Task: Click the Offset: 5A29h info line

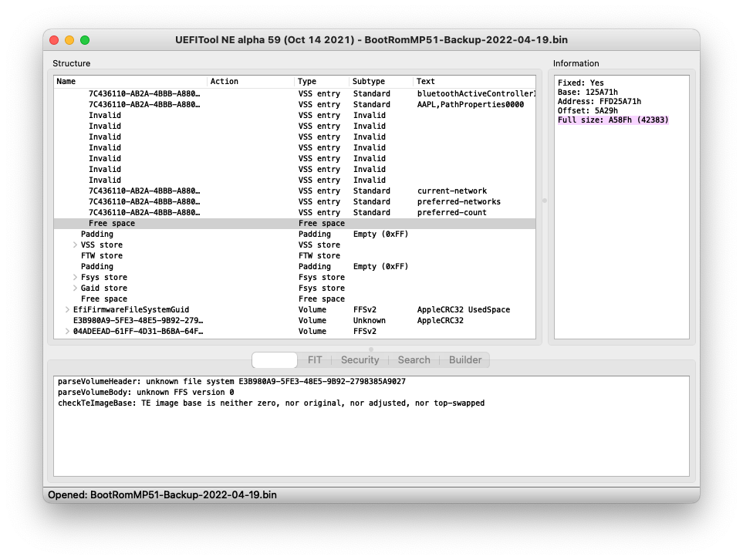Action: coord(588,111)
